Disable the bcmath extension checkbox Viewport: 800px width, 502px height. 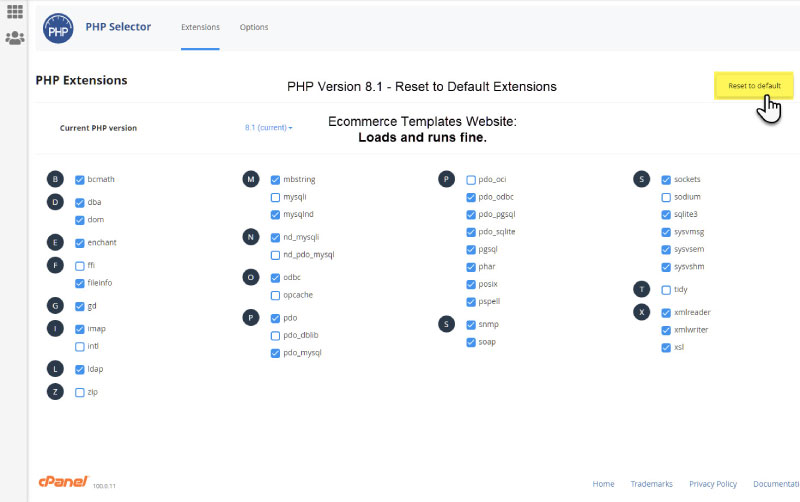point(80,180)
